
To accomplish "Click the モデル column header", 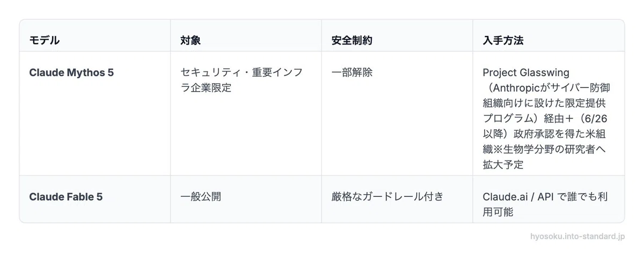I will click(x=45, y=40).
